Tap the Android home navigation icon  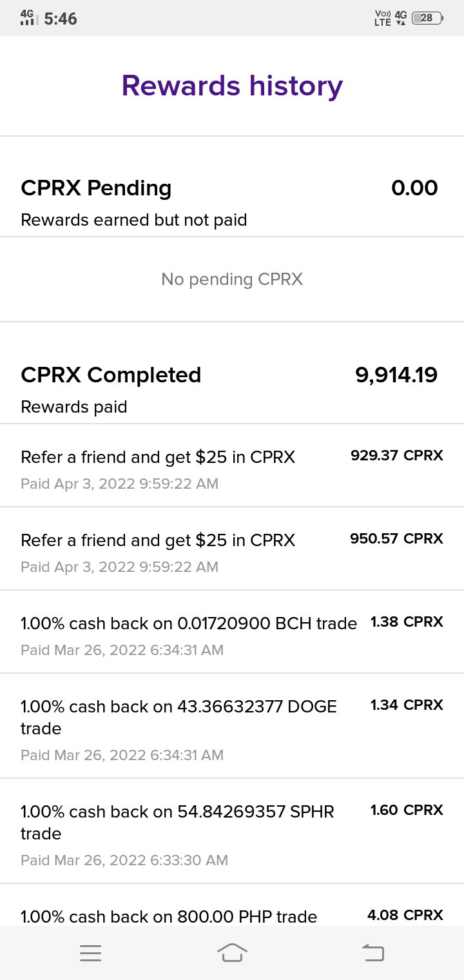(x=232, y=952)
